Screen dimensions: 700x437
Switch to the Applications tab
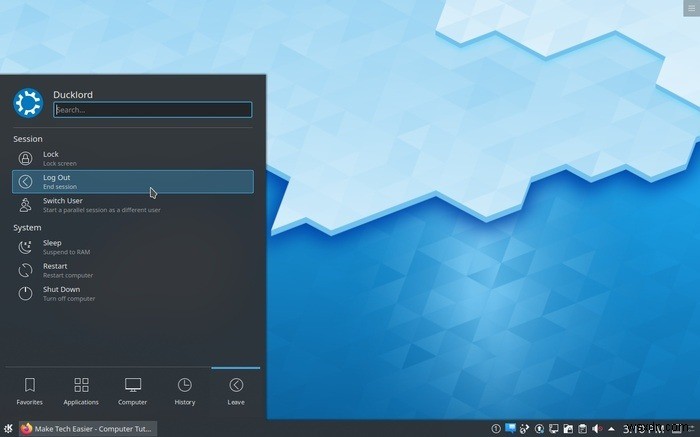pyautogui.click(x=81, y=391)
